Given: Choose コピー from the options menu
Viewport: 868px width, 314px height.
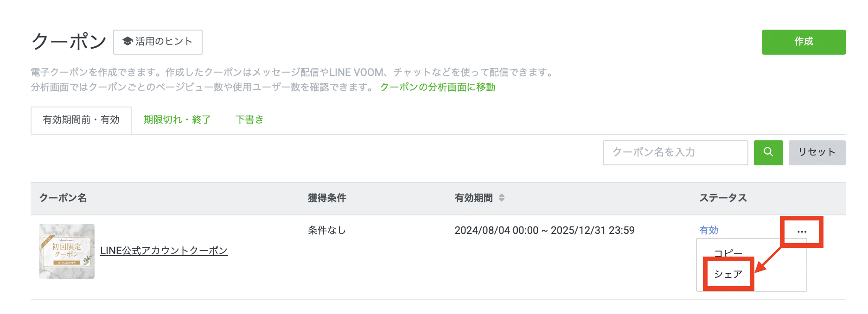Looking at the screenshot, I should [728, 253].
